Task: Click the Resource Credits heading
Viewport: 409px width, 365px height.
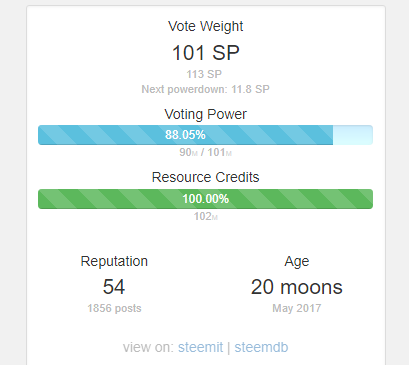Action: tap(206, 177)
